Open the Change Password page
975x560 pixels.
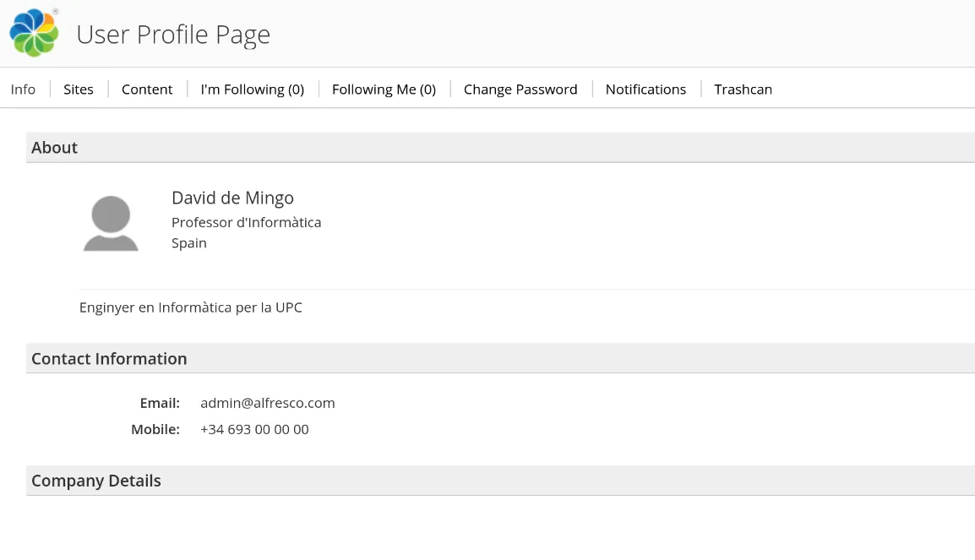click(x=520, y=90)
